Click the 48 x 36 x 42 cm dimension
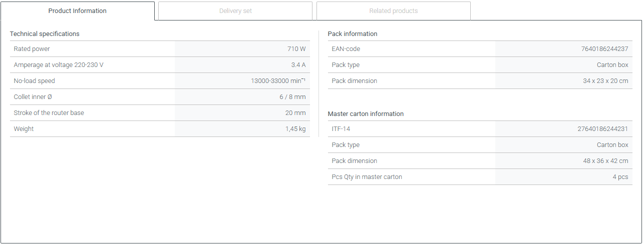Screen dimensions: 644x246 (x=605, y=161)
